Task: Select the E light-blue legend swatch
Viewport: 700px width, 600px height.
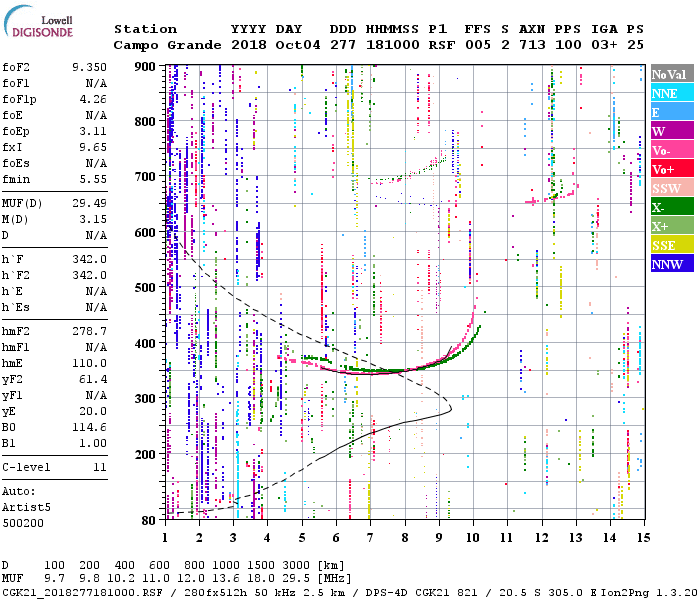Action: point(672,112)
